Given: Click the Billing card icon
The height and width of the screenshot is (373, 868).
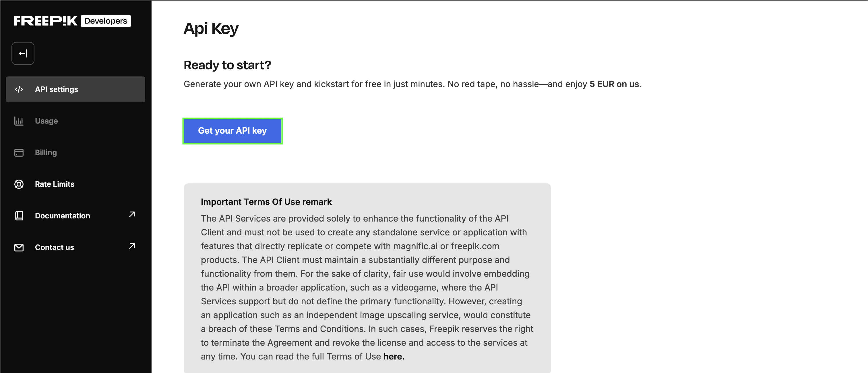Looking at the screenshot, I should point(19,153).
